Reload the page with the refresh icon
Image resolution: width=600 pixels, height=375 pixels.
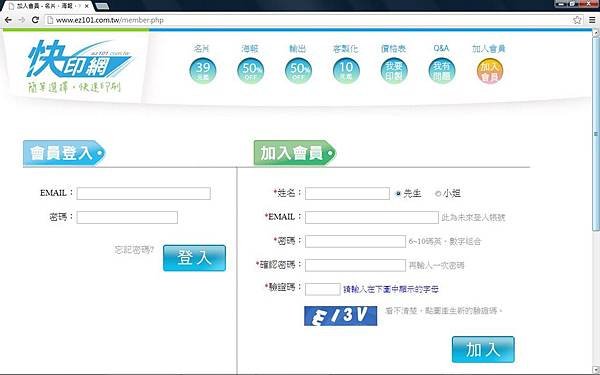[x=35, y=20]
